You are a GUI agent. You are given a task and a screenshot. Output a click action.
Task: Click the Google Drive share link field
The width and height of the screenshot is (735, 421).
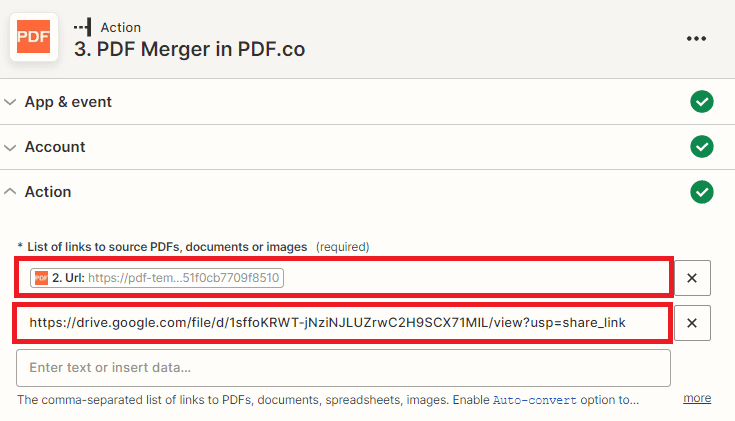pyautogui.click(x=343, y=322)
